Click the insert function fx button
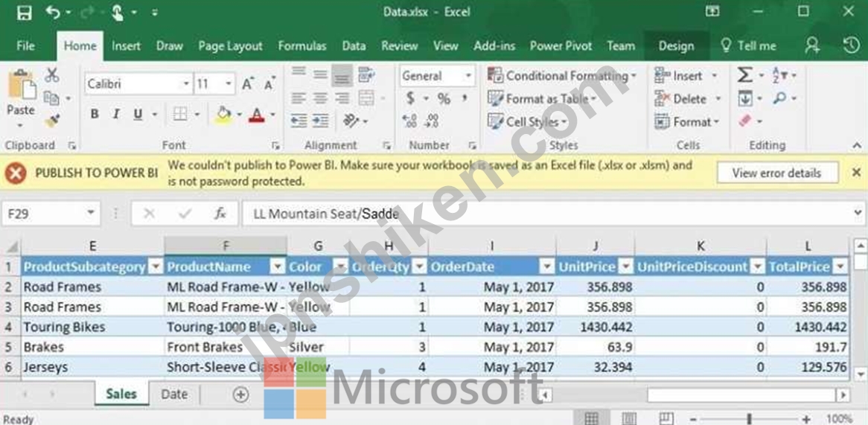Viewport: 868px width, 425px height. pos(220,213)
